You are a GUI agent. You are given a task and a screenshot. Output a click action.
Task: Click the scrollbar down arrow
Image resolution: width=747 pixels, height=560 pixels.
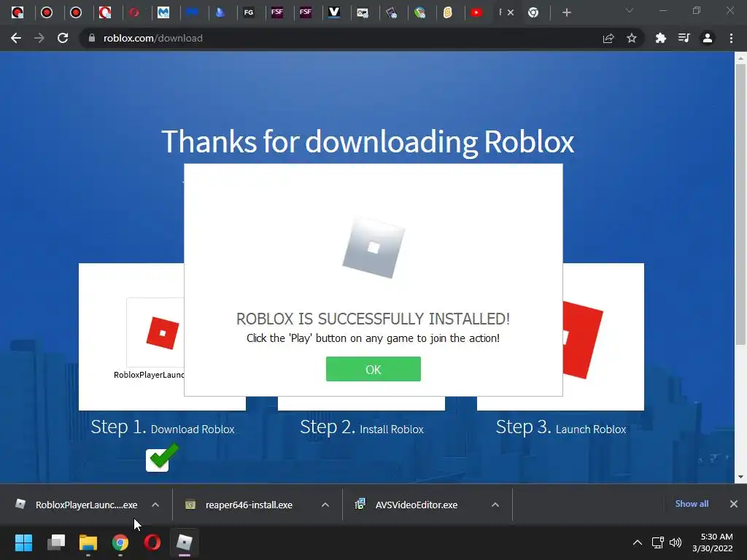pyautogui.click(x=740, y=477)
